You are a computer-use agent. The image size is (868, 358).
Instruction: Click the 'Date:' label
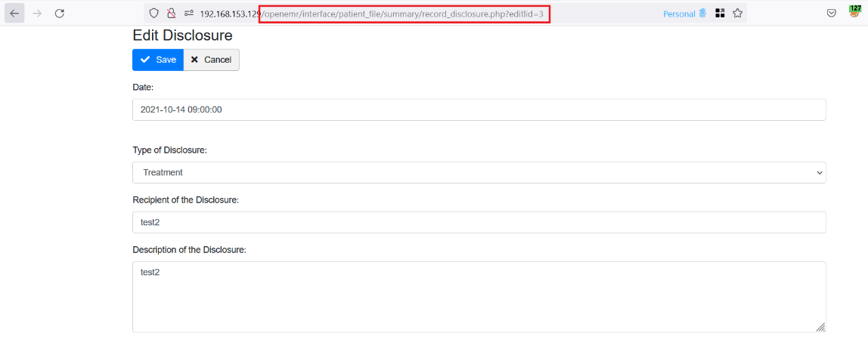(142, 87)
